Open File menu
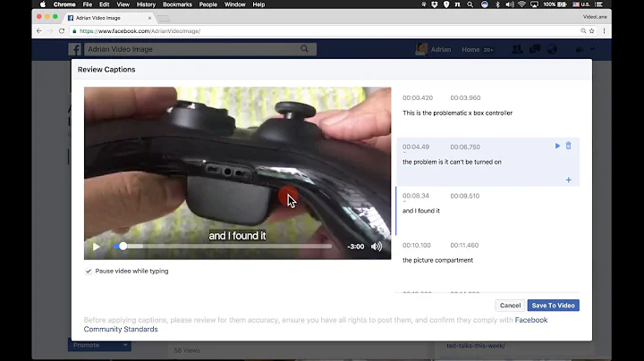Viewport: 644px width, 361px height. point(88,4)
